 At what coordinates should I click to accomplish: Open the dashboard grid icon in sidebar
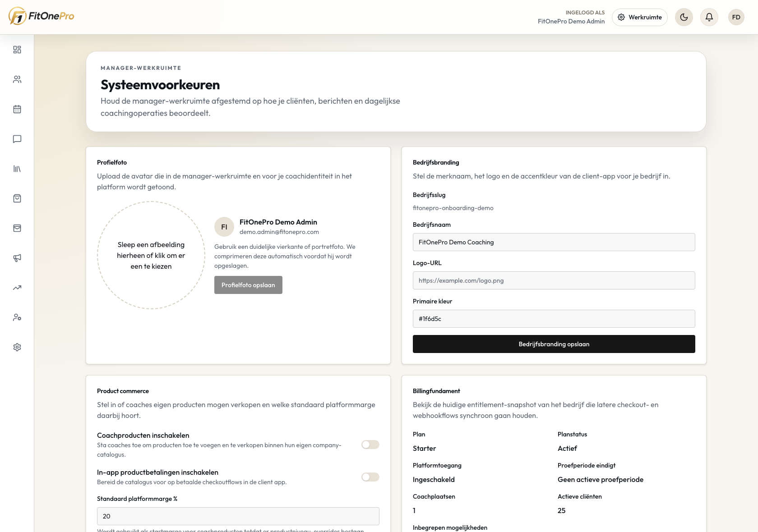[x=17, y=50]
